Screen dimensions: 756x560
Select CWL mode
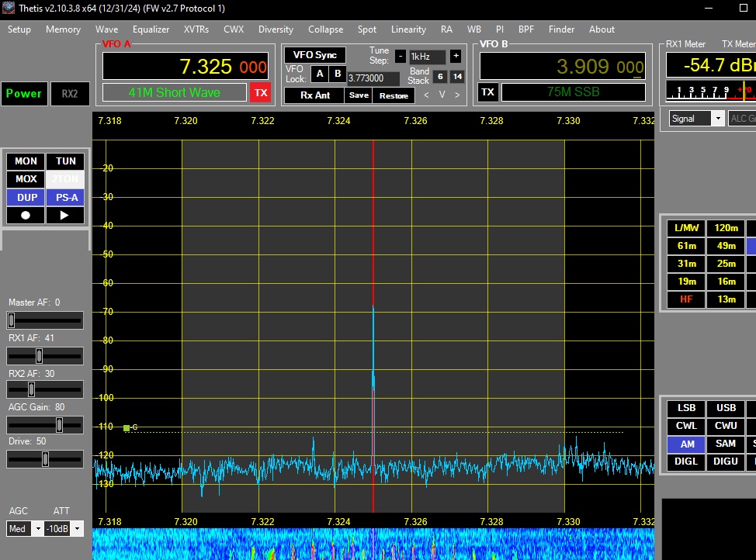coord(686,426)
